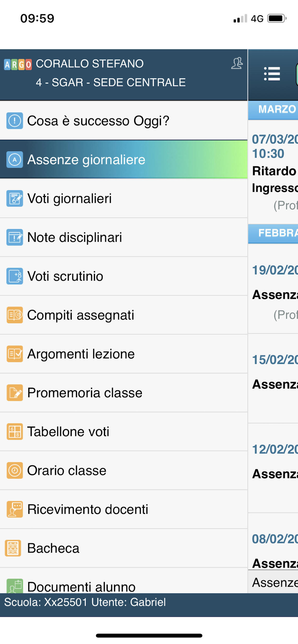
Task: Select the 07/03 Ritardo entry
Action: click(274, 171)
